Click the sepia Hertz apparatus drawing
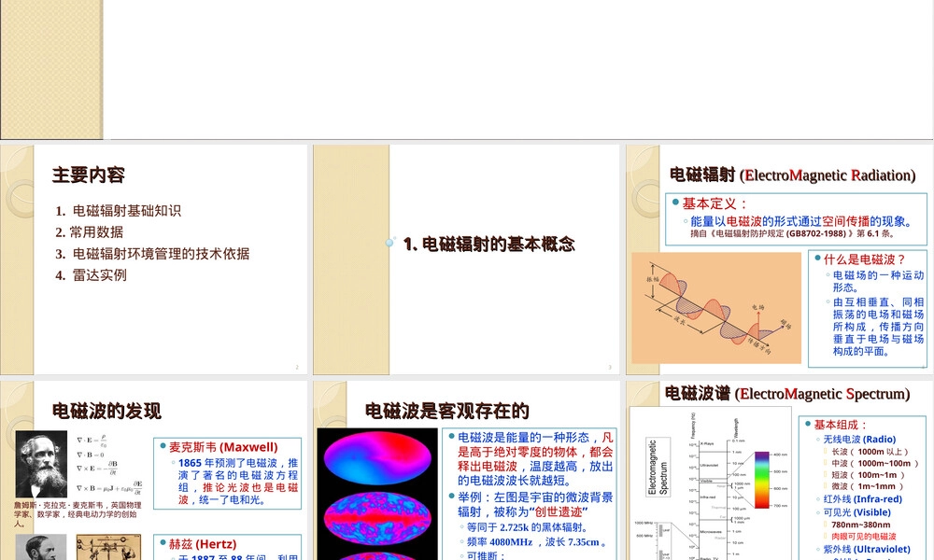Viewport: 934px width, 560px height. tap(109, 548)
